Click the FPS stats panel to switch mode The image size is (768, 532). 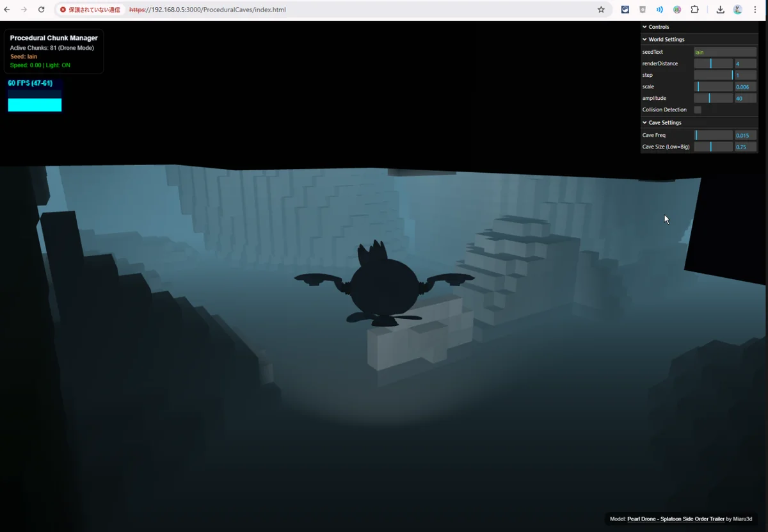click(35, 95)
